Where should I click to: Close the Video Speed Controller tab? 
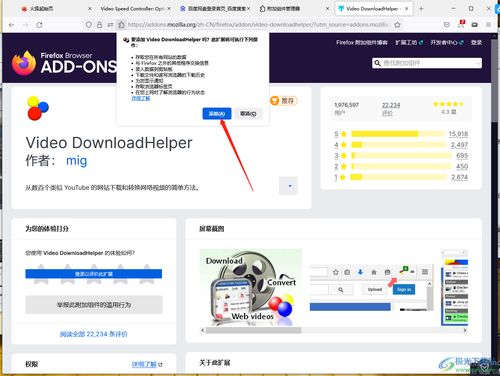click(169, 9)
